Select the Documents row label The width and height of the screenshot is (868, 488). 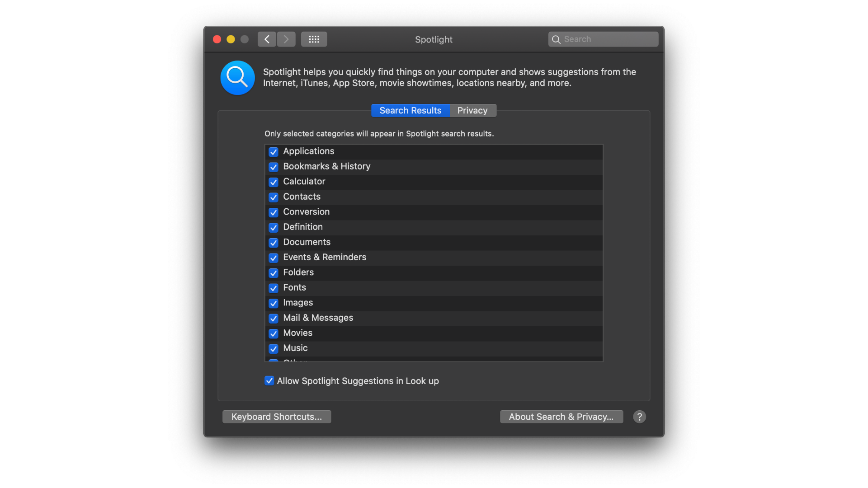[x=307, y=242]
